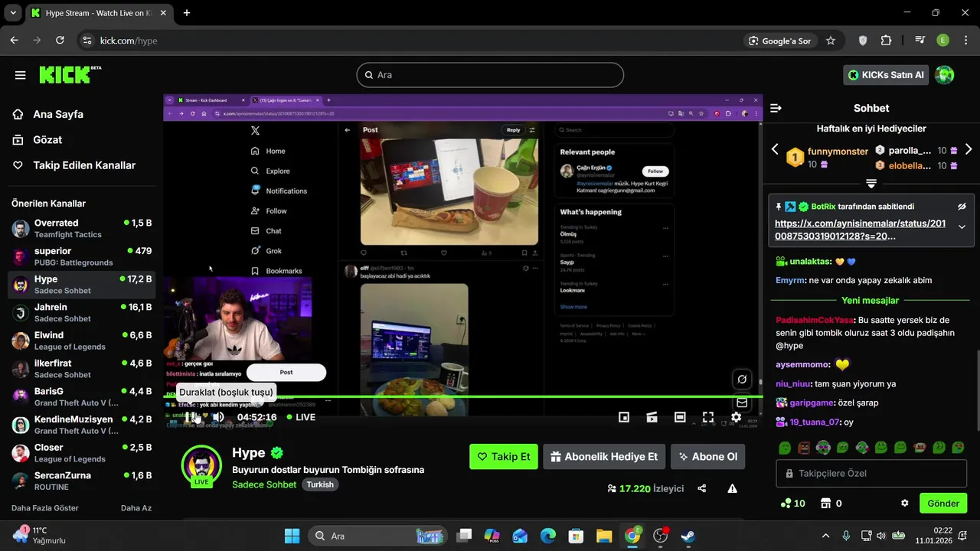The image size is (980, 551).
Task: Open the pinned x.com status link
Action: pos(860,230)
